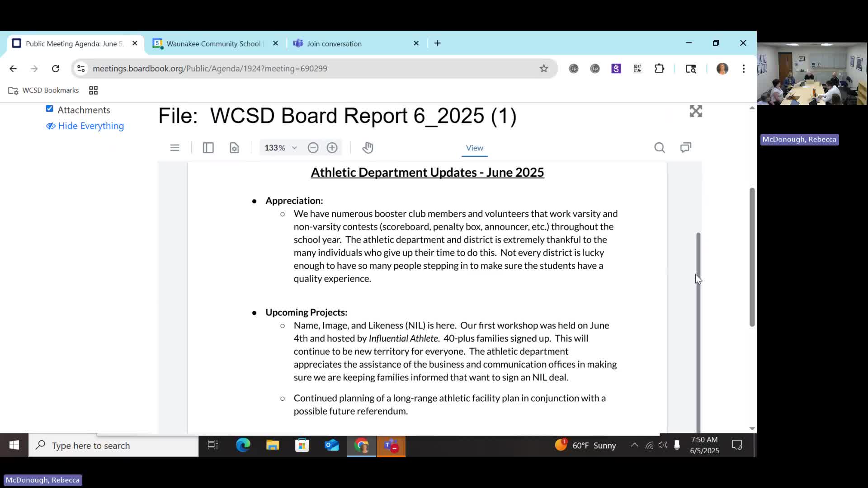Image resolution: width=868 pixels, height=488 pixels.
Task: Open the hamburger menu in the PDF viewer
Action: pyautogui.click(x=175, y=147)
